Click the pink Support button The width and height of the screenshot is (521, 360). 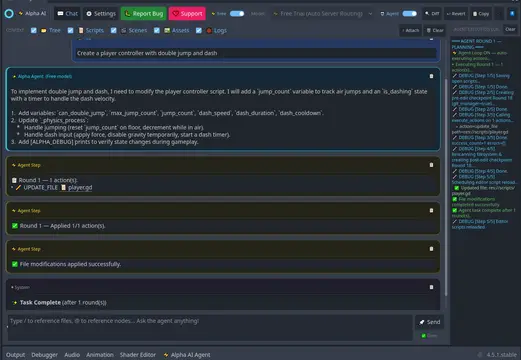coord(187,14)
